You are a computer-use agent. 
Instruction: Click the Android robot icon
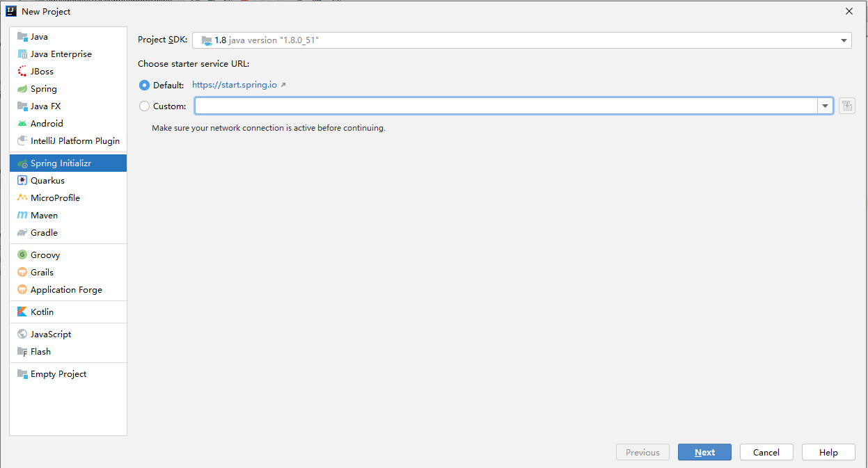[22, 124]
